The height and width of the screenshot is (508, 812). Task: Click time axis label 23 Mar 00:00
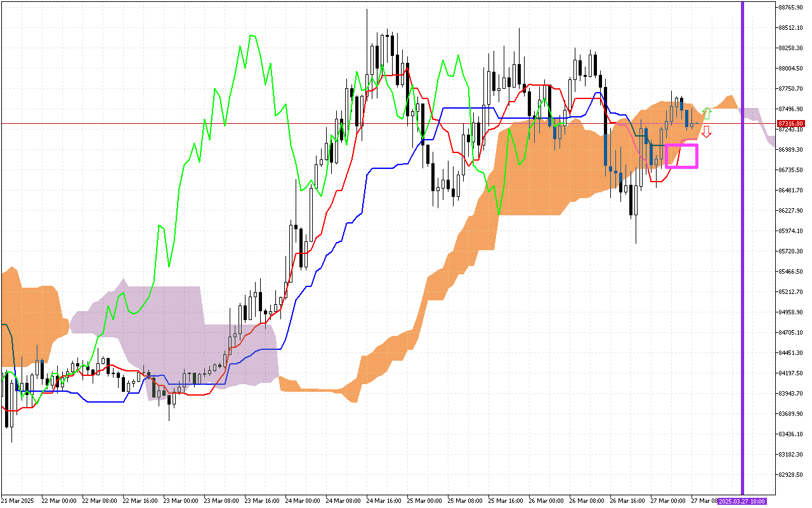coord(181,501)
